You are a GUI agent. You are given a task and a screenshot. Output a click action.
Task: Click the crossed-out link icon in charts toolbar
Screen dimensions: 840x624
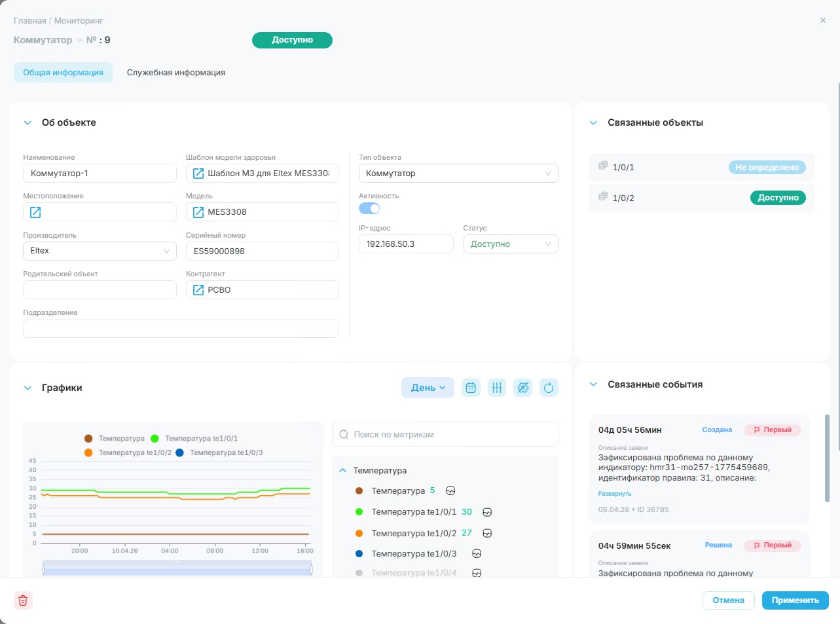522,388
